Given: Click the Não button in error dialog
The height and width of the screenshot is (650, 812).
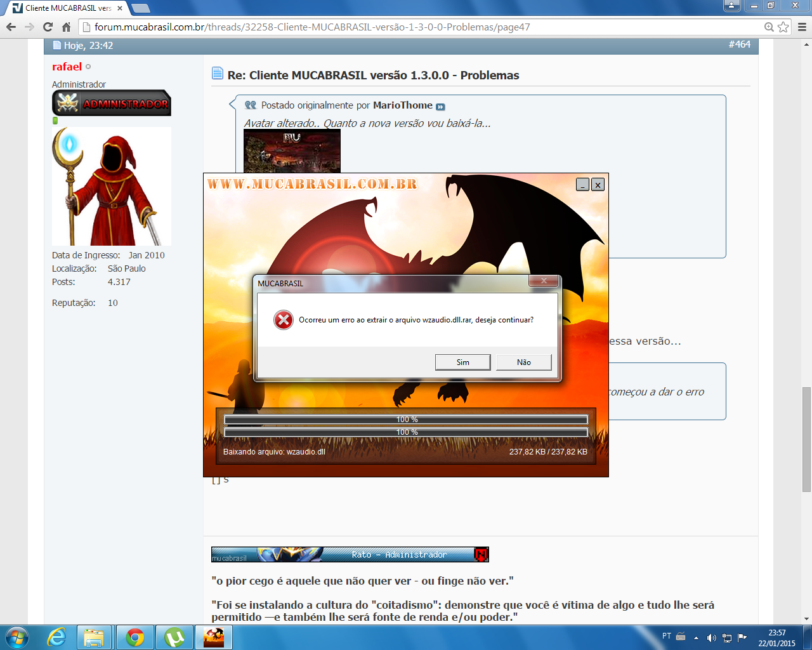Looking at the screenshot, I should (523, 362).
